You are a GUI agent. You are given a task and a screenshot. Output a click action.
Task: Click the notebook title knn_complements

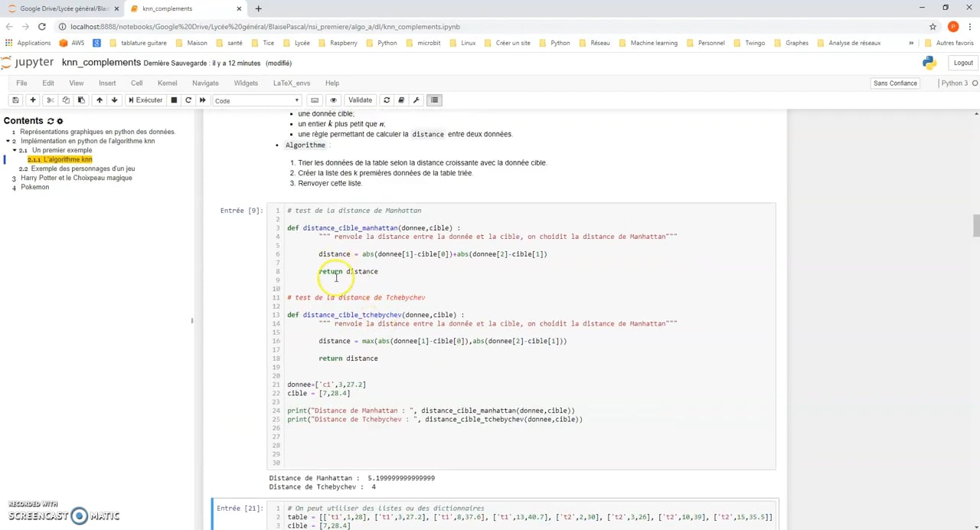pyautogui.click(x=101, y=62)
